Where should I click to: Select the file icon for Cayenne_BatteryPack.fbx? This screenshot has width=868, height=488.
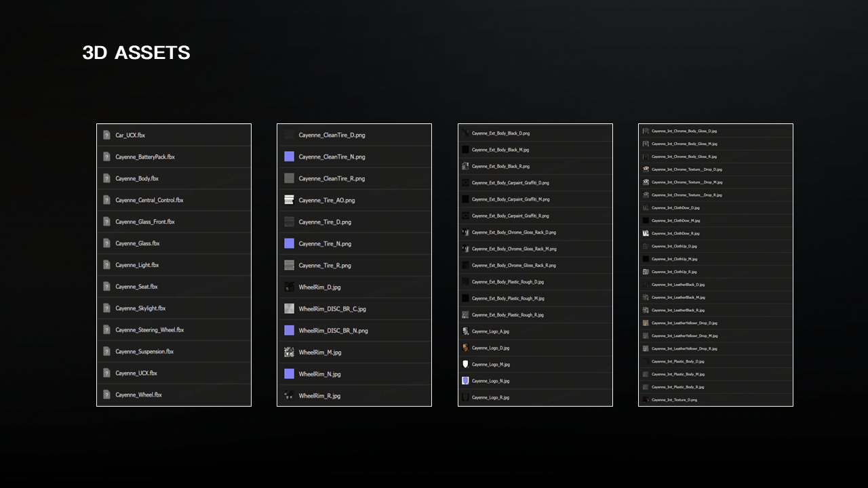click(106, 157)
